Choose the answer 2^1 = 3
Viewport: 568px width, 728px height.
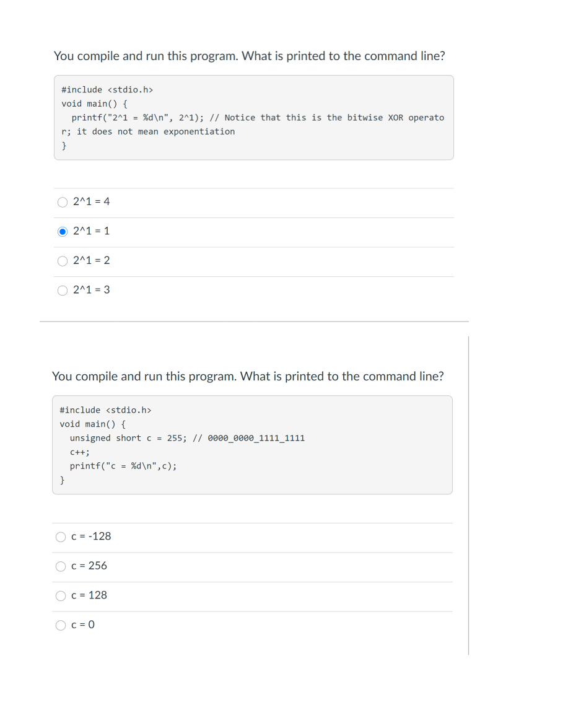tap(63, 290)
